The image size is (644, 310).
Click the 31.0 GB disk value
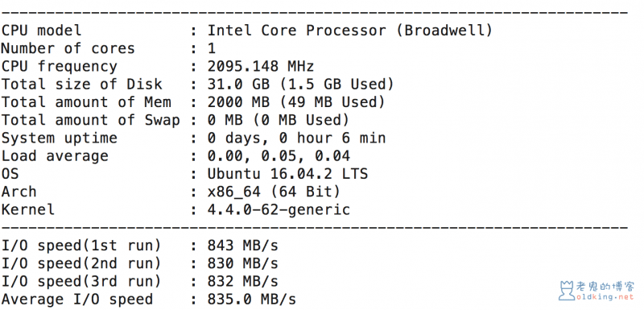[238, 85]
